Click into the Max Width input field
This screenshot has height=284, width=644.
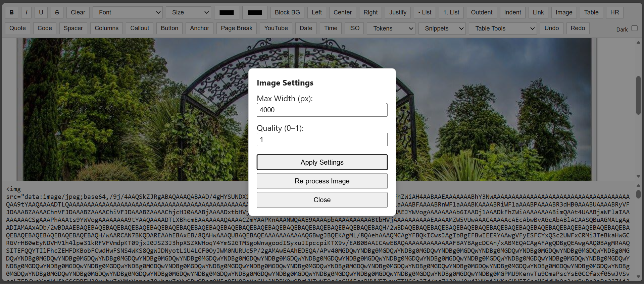tap(322, 110)
